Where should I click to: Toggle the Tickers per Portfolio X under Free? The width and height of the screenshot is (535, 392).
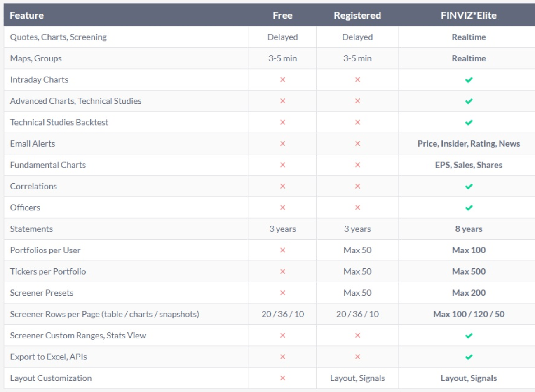(x=283, y=271)
